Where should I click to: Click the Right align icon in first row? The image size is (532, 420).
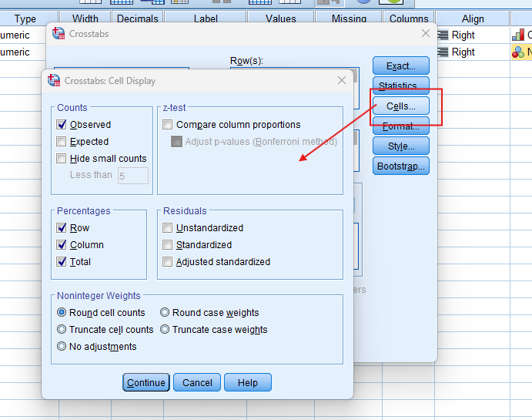pos(443,35)
